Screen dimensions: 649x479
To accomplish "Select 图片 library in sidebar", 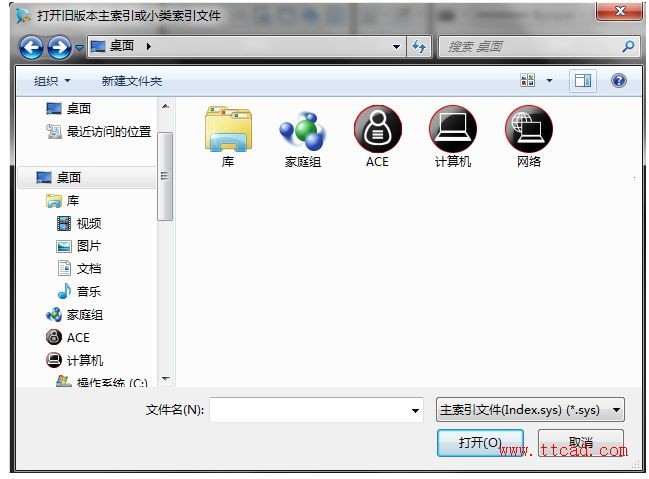I will click(x=79, y=246).
